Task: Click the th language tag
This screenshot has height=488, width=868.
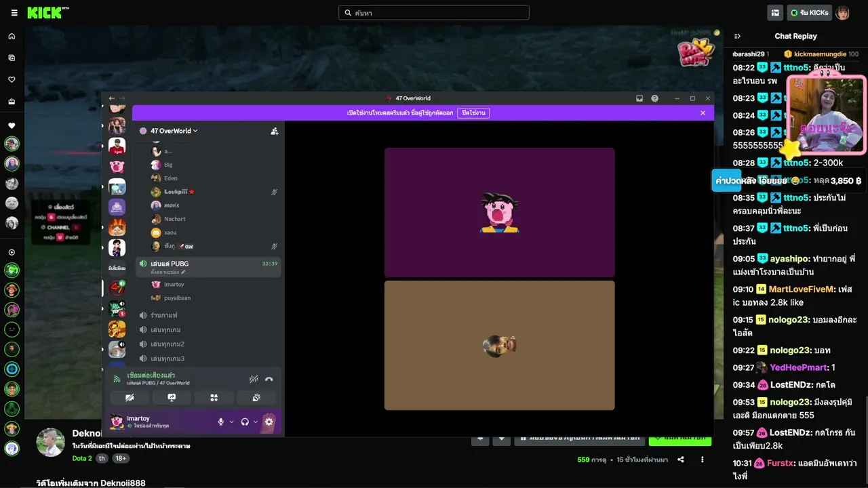Action: coord(102,458)
